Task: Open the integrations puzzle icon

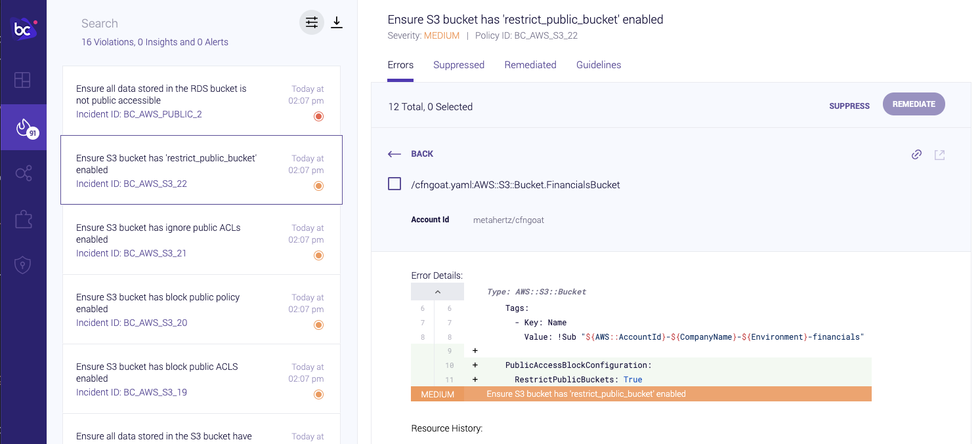Action: (23, 220)
